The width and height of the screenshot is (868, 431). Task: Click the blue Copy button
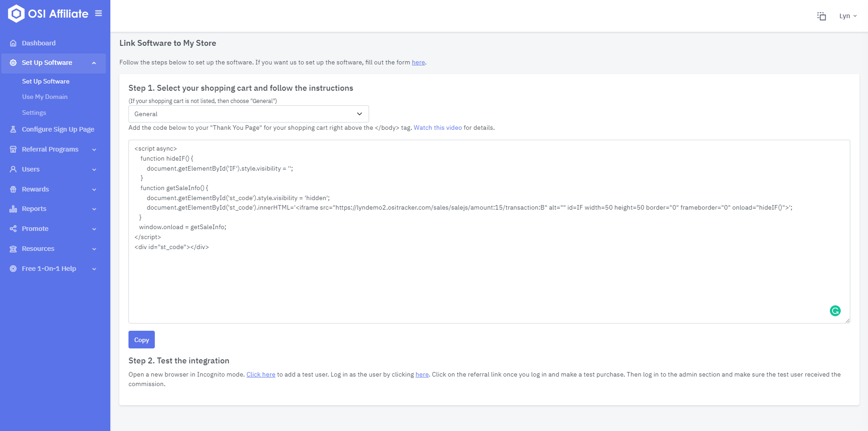coord(142,340)
